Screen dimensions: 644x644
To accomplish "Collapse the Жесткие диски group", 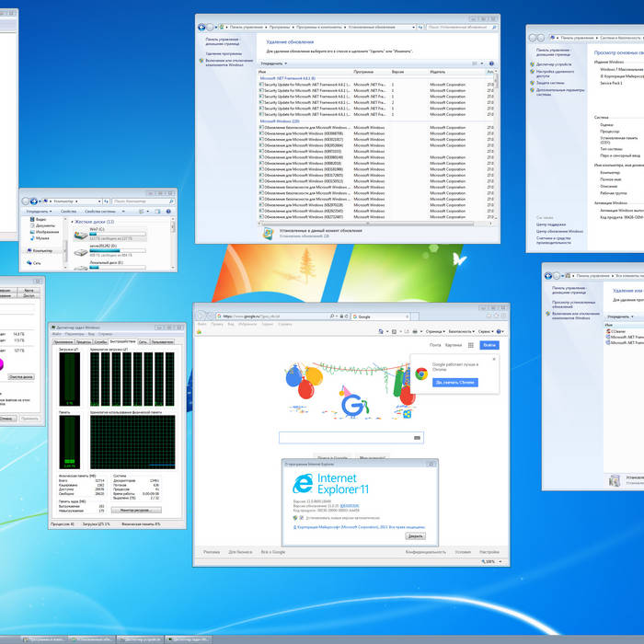I will tap(73, 222).
